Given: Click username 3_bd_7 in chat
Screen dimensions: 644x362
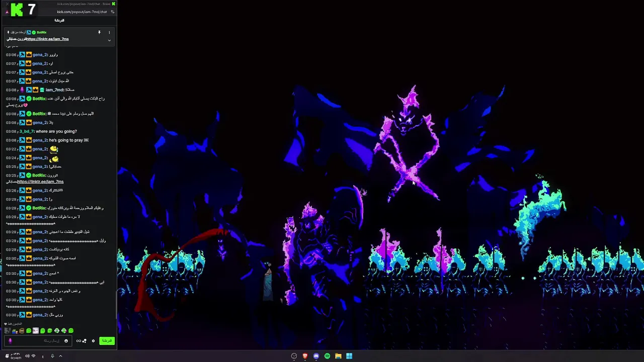Looking at the screenshot, I should pyautogui.click(x=27, y=131).
